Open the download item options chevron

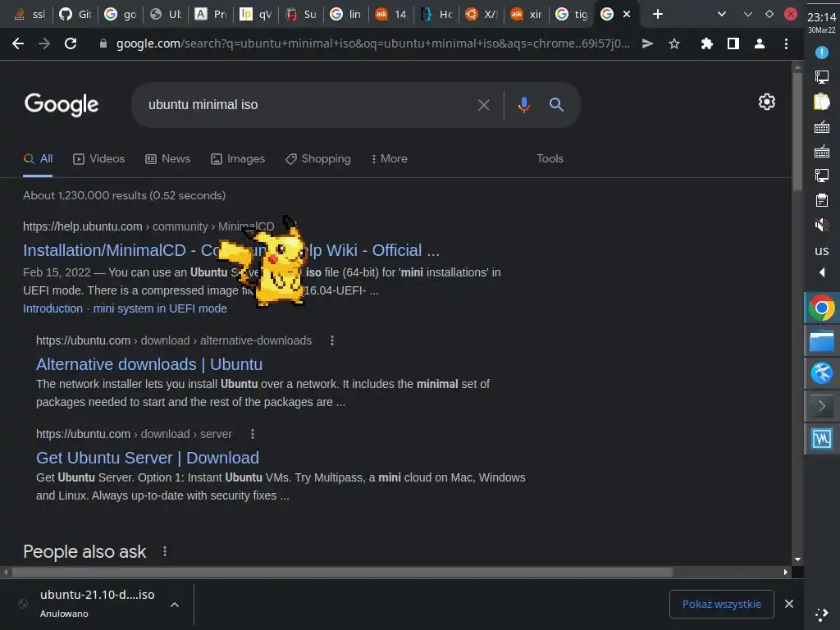[175, 605]
